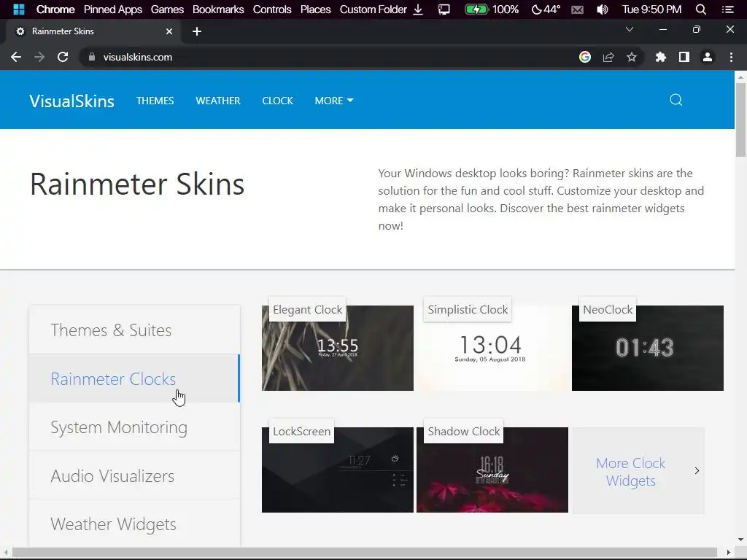The width and height of the screenshot is (747, 560).
Task: Open the list menu icon at top right
Action: [727, 9]
